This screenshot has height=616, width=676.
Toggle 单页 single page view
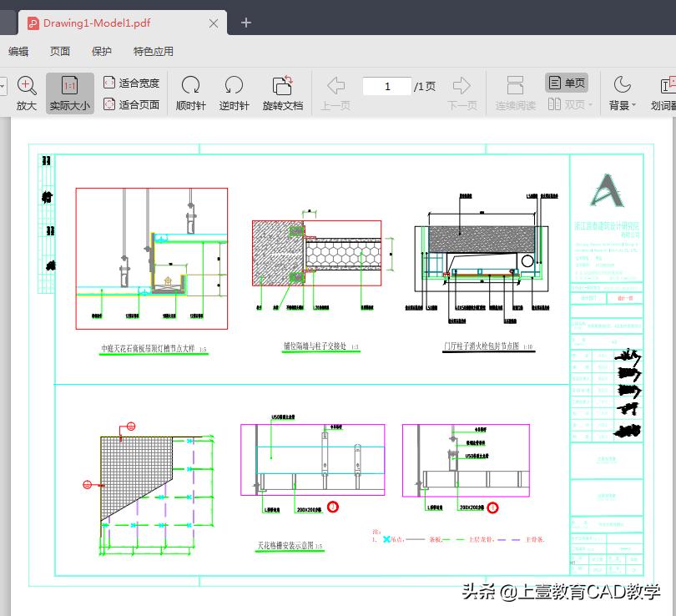point(567,83)
